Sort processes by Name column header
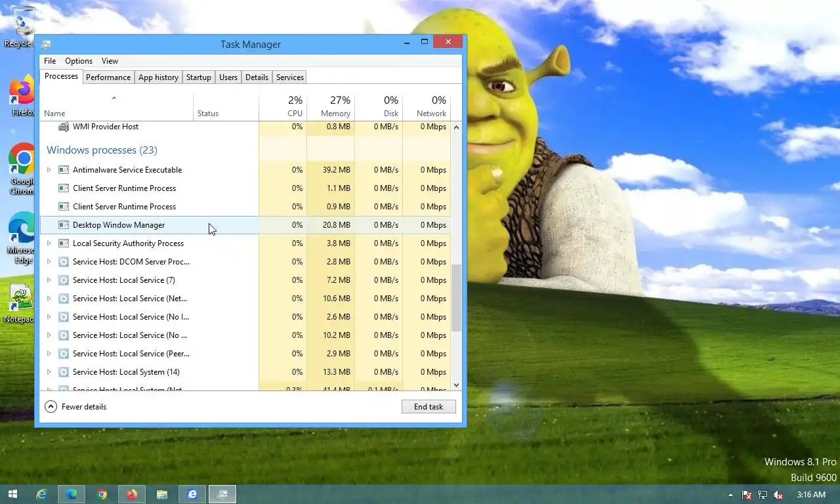The height and width of the screenshot is (504, 840). pyautogui.click(x=117, y=107)
